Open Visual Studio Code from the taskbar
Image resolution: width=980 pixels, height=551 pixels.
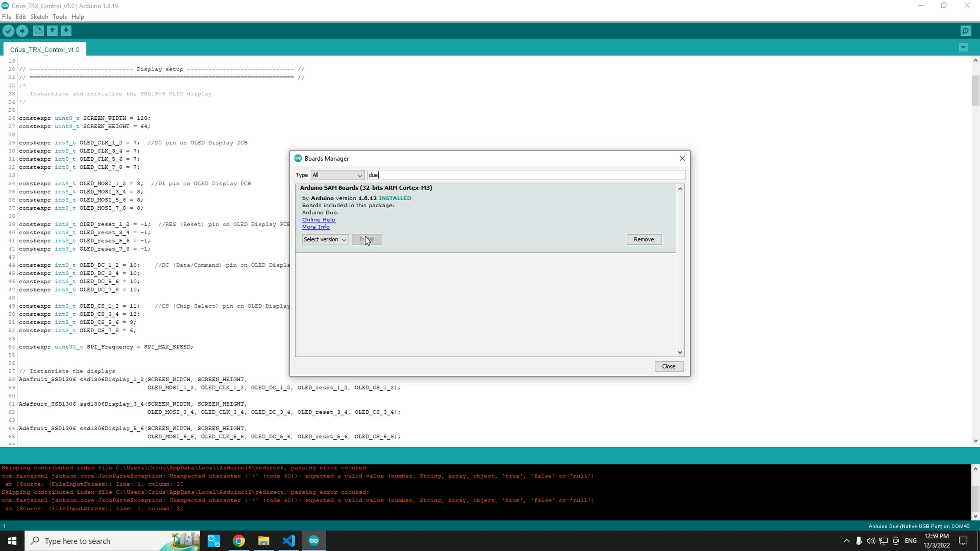tap(289, 541)
